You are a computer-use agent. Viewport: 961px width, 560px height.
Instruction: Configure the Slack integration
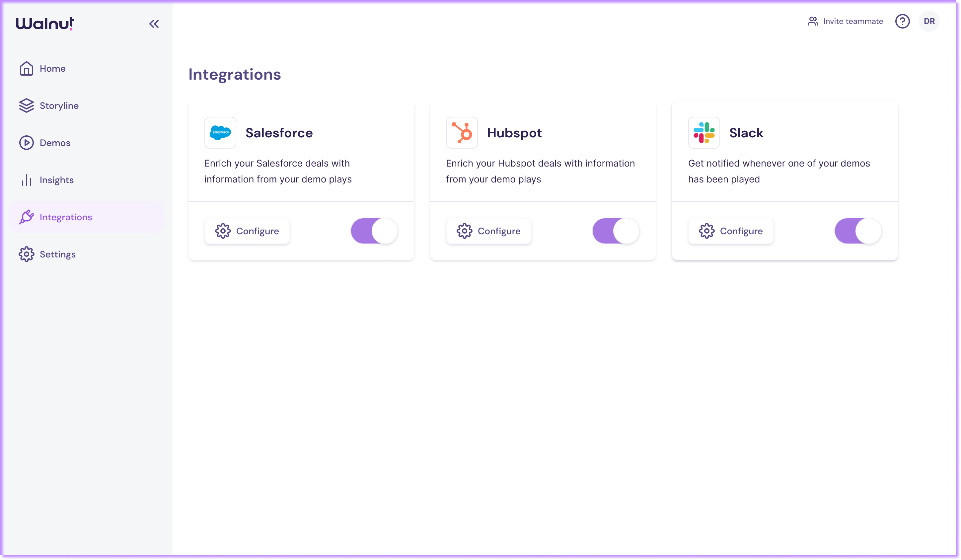pos(731,231)
